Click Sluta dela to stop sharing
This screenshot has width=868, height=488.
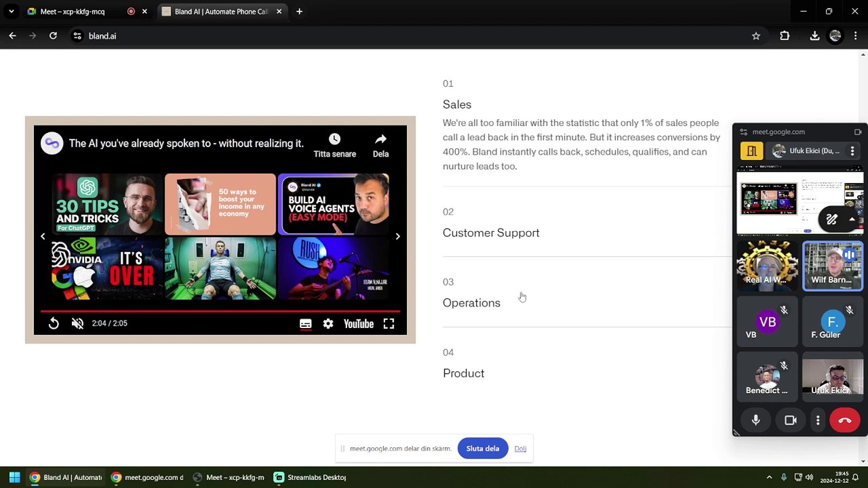(483, 449)
